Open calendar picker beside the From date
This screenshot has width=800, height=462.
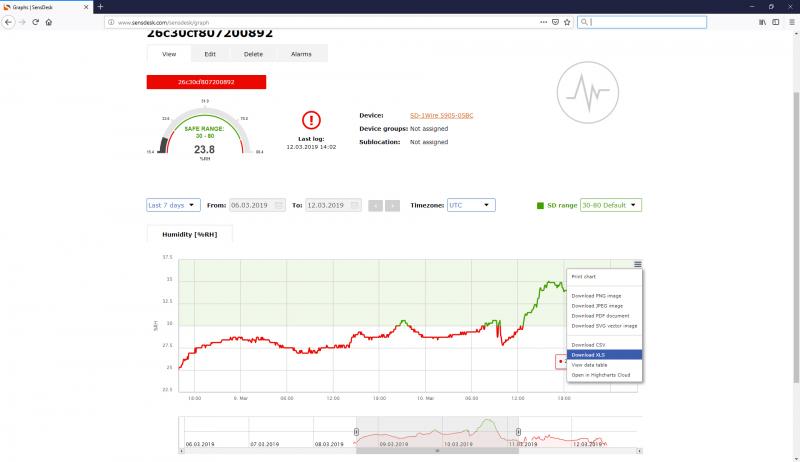coord(279,205)
